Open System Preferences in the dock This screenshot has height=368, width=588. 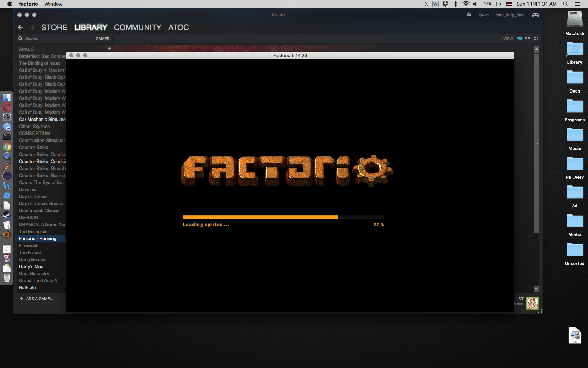(7, 117)
